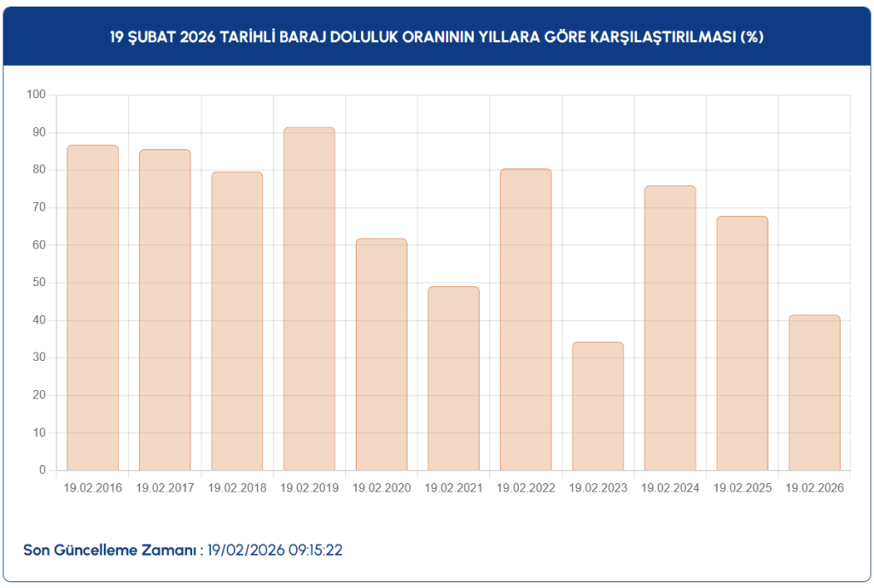The height and width of the screenshot is (588, 874).
Task: Select the 19.02.2021 bar
Action: [x=453, y=379]
